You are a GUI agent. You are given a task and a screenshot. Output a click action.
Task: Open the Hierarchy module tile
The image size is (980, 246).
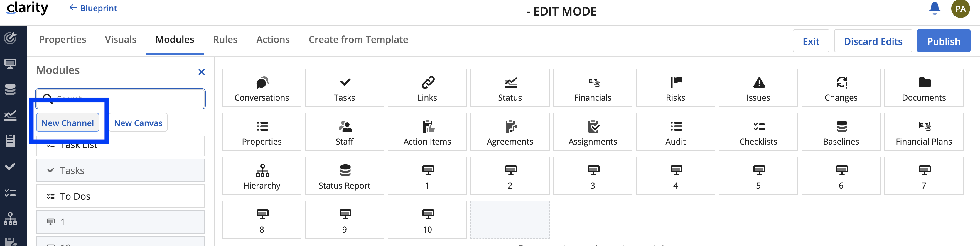[x=261, y=176]
